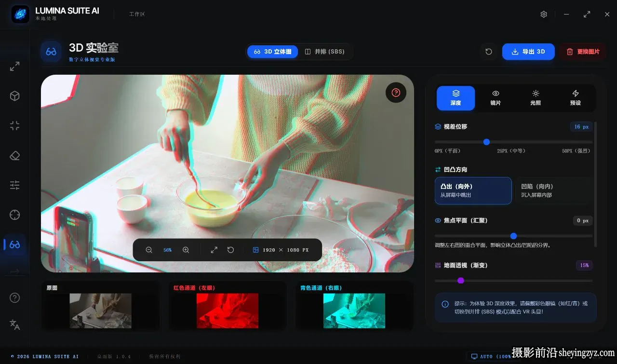
Task: Click the 导出 3D button
Action: (528, 52)
